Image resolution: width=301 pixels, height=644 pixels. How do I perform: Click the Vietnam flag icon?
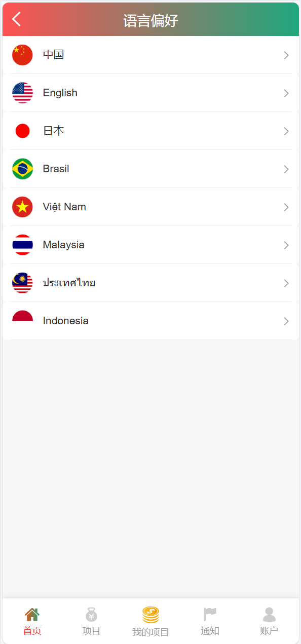[x=22, y=207]
